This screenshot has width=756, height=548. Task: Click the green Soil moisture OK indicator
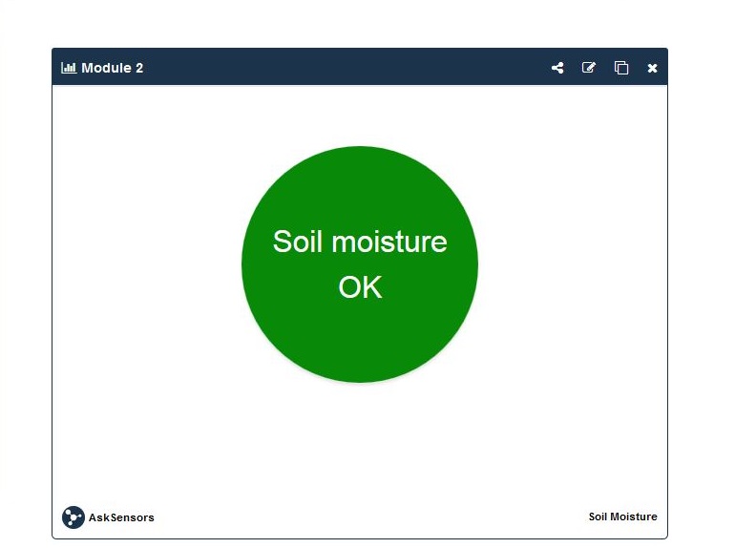pos(360,264)
